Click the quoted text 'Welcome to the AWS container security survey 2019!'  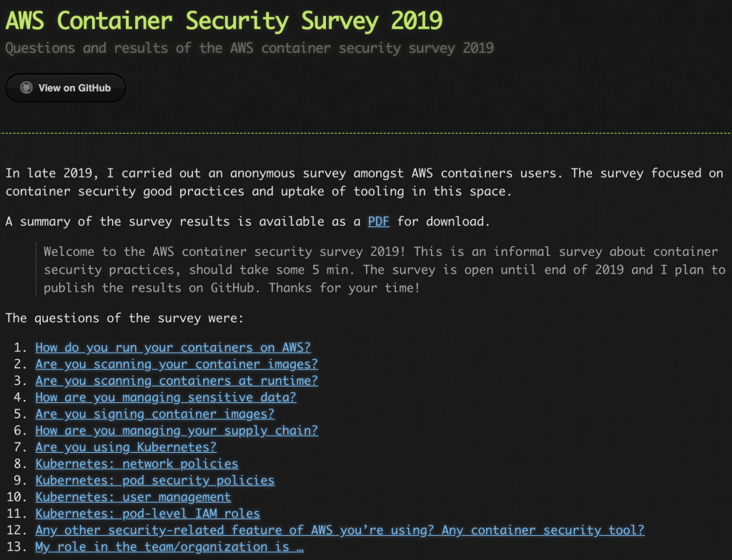click(225, 251)
